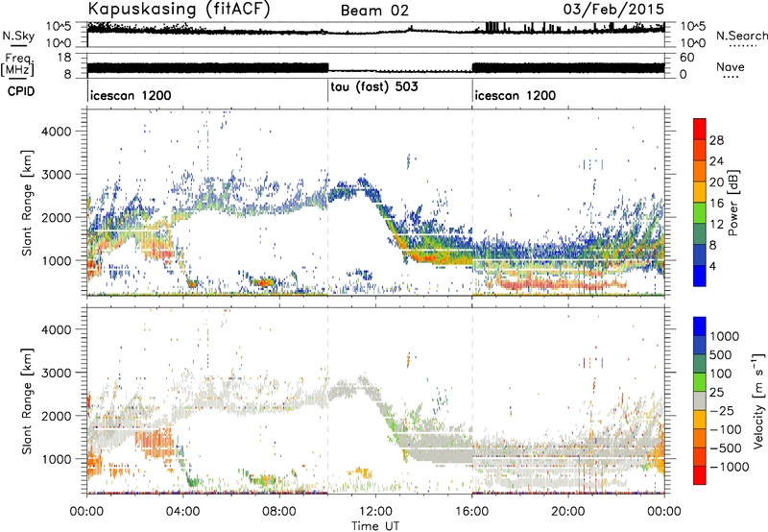Click the 'Beam 02' label
Viewport: 768px width, 532px height.
[x=374, y=11]
